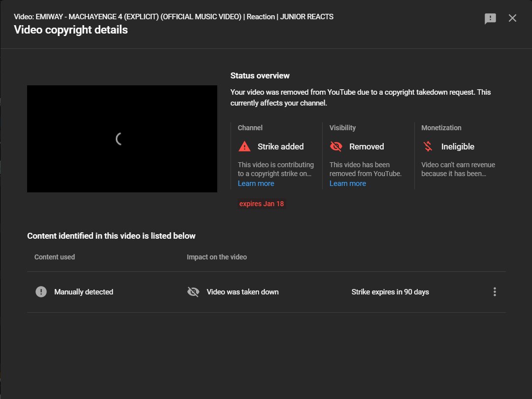Click the 'Channel' column label
This screenshot has height=399, width=532.
pos(250,128)
